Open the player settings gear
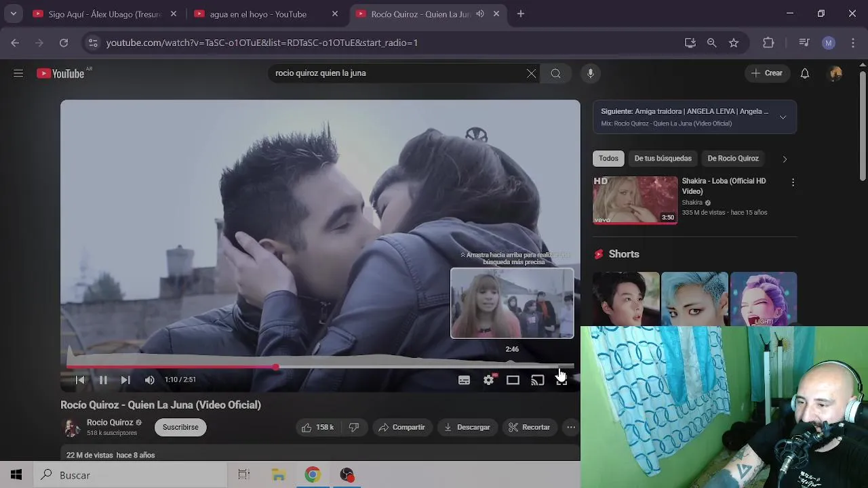Screen dimensions: 868x488 pos(489,380)
